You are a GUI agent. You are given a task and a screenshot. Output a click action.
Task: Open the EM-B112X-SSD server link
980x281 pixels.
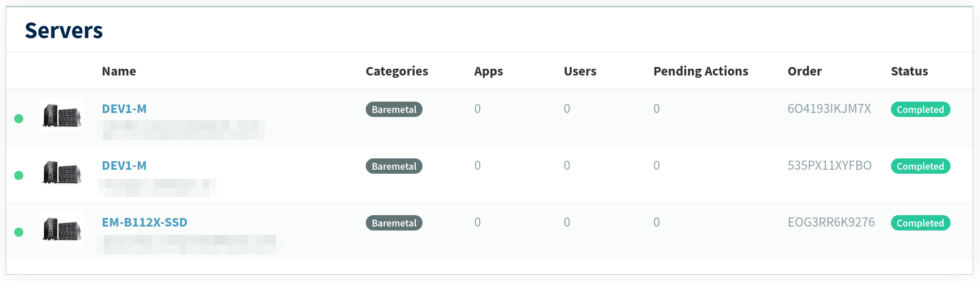[144, 223]
